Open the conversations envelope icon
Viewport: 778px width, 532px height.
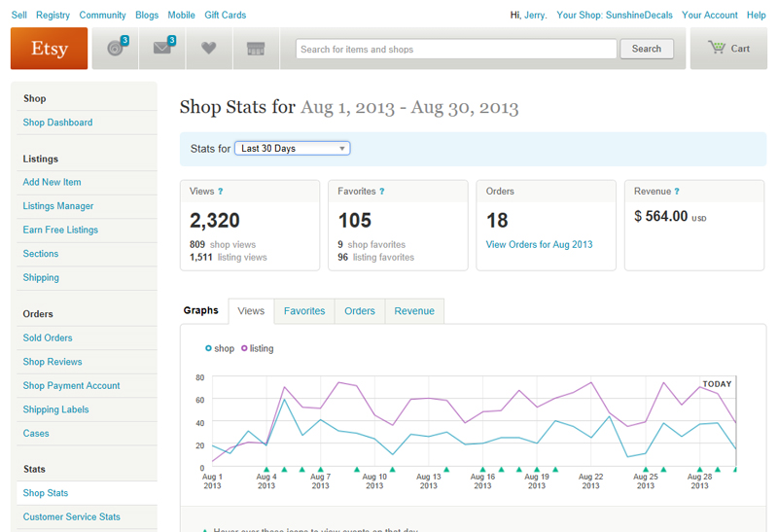(x=162, y=48)
